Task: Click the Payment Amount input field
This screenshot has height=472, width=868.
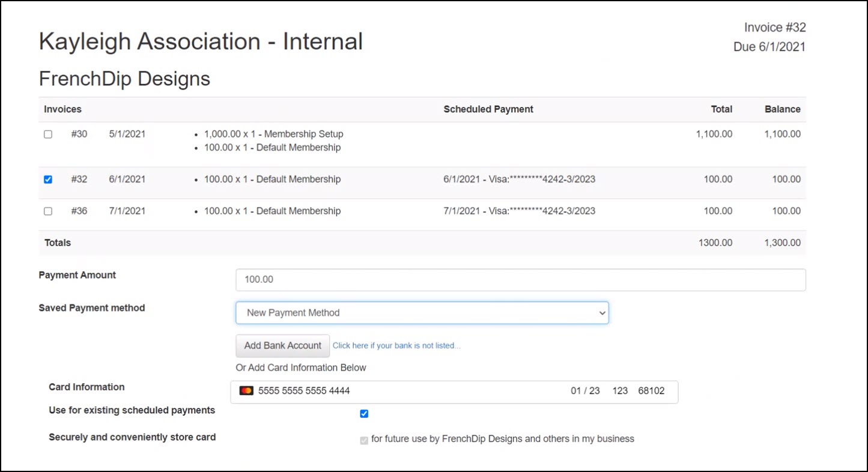Action: click(x=520, y=280)
